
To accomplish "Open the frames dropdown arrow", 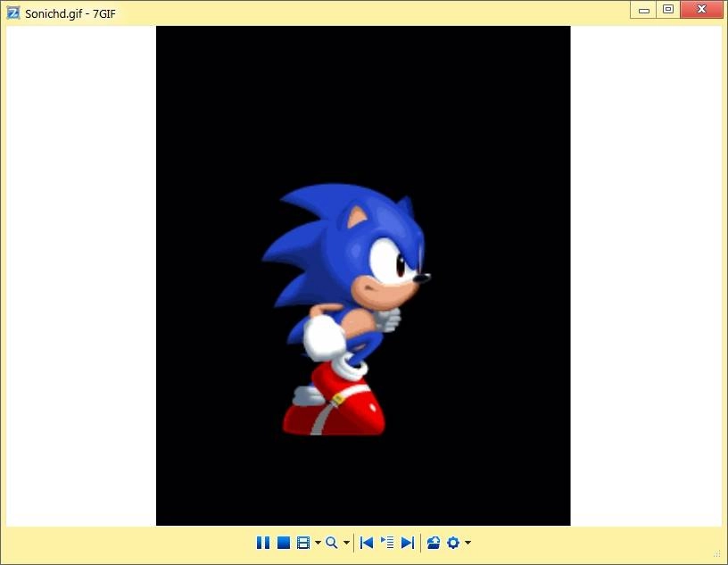I will (318, 543).
